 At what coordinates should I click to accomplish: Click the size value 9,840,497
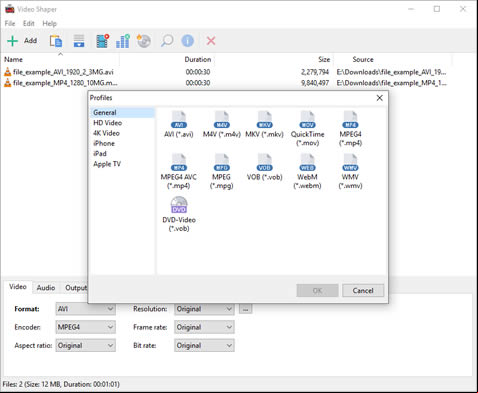[315, 83]
